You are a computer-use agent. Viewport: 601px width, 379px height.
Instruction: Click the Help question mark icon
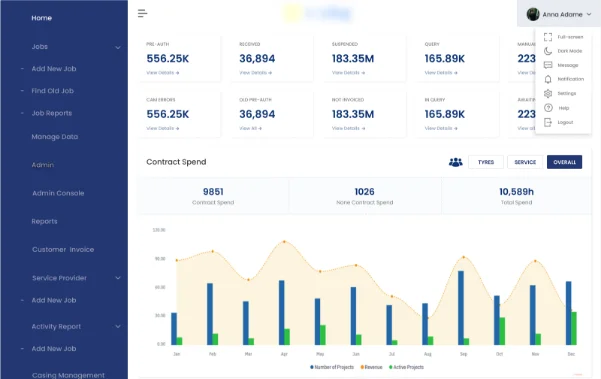pos(548,108)
